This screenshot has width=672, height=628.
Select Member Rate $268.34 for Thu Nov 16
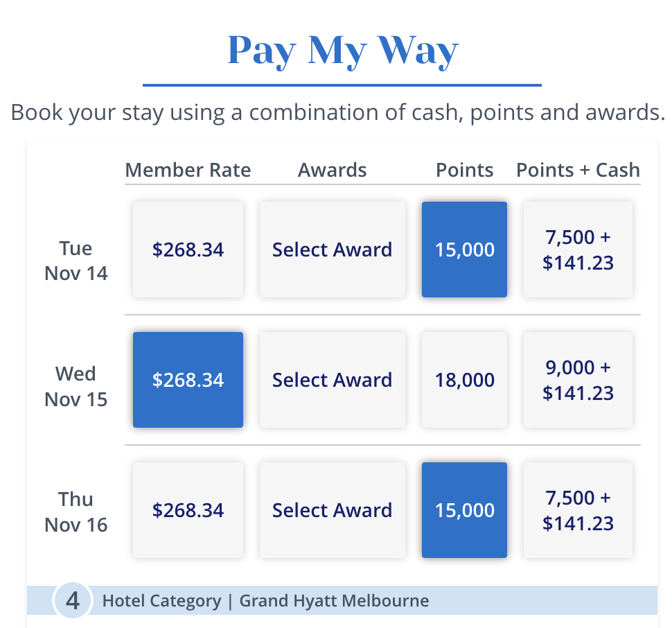pos(188,510)
